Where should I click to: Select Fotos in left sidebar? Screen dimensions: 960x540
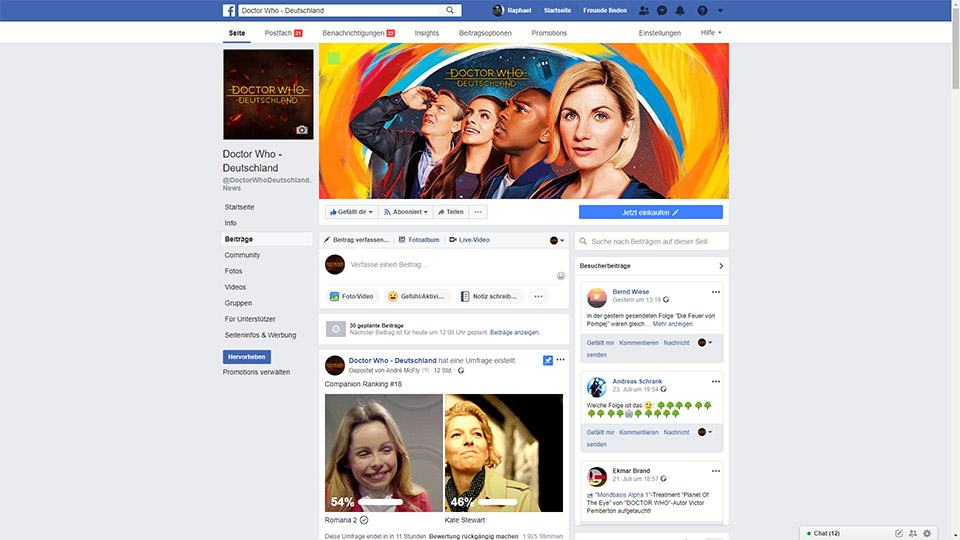(233, 271)
